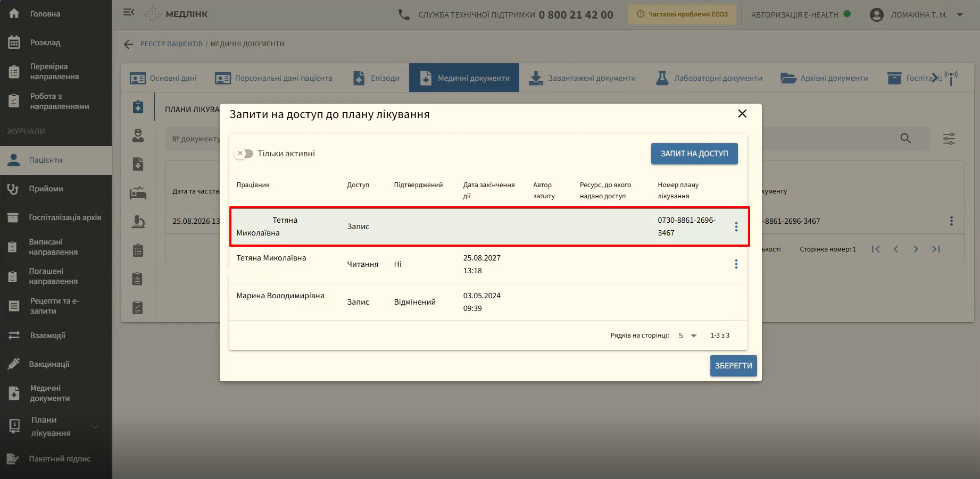Image resolution: width=980 pixels, height=479 pixels.
Task: Close the access requests dialog
Action: click(x=742, y=114)
